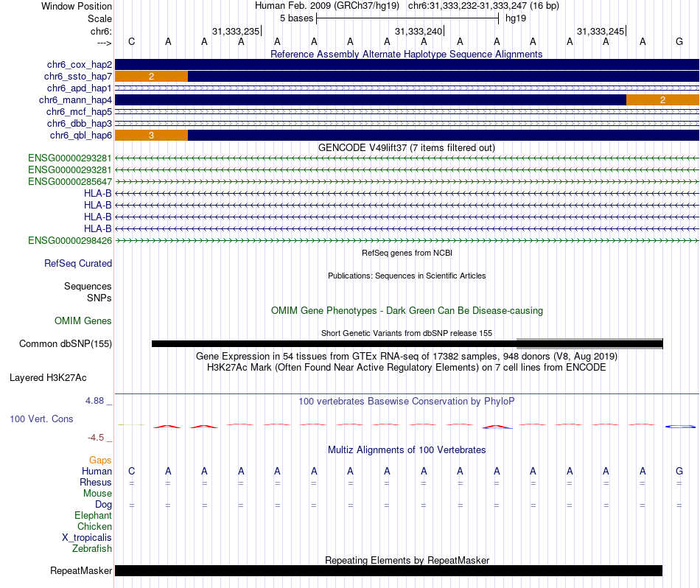Click the Mouse species label
700x588 pixels.
pyautogui.click(x=97, y=494)
